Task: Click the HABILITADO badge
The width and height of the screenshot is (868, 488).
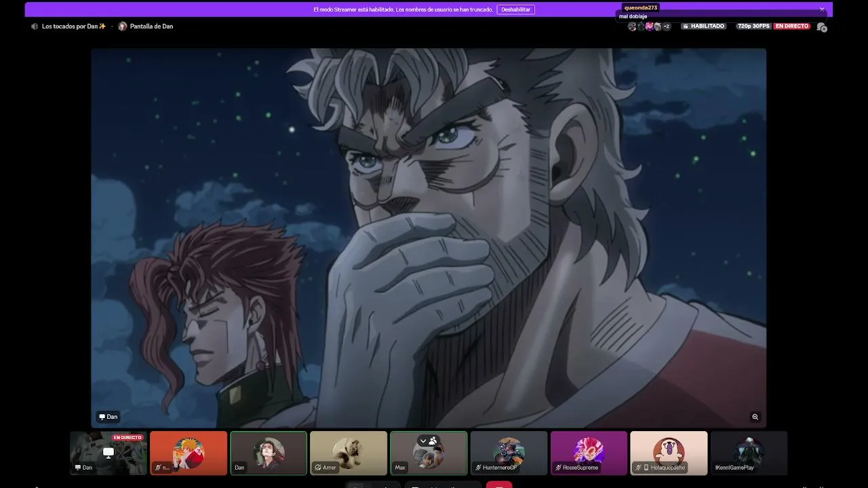Action: (703, 26)
